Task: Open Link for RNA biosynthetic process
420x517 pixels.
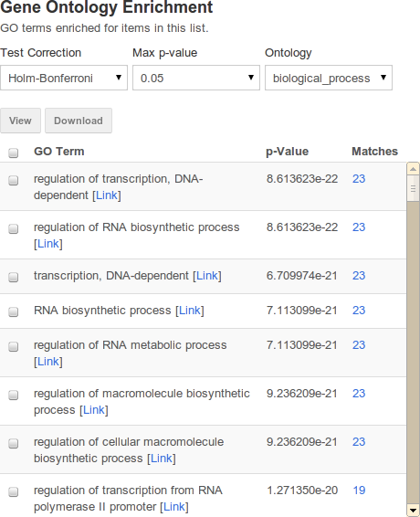Action: pyautogui.click(x=190, y=311)
